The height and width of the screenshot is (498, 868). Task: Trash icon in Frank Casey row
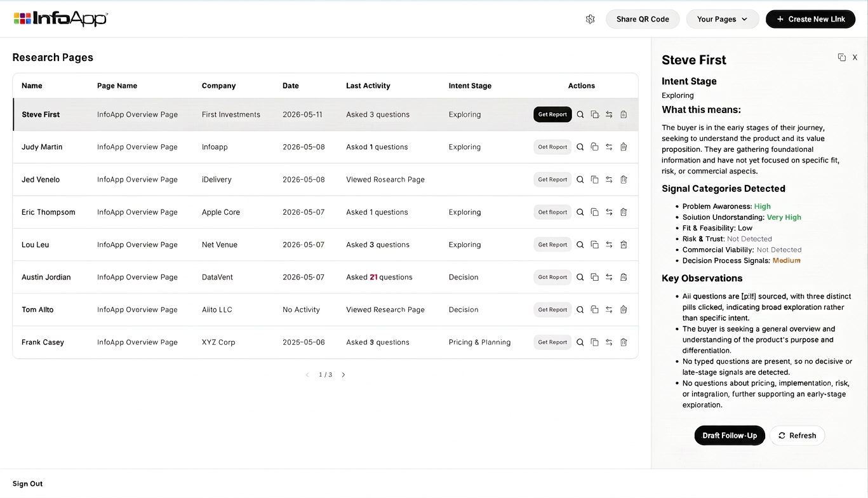pyautogui.click(x=624, y=342)
